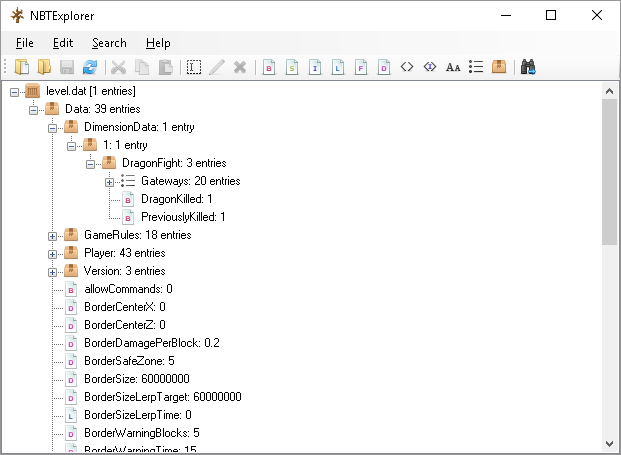Screen dimensions: 621x455
Task: Add a Long tag from toolbar
Action: coord(338,67)
